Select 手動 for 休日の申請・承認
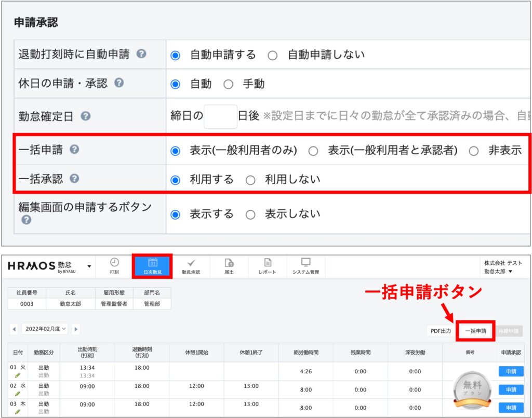The width and height of the screenshot is (532, 418). pyautogui.click(x=228, y=84)
